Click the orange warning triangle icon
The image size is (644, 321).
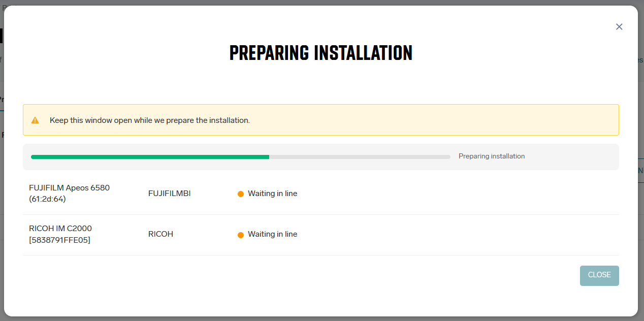[35, 120]
